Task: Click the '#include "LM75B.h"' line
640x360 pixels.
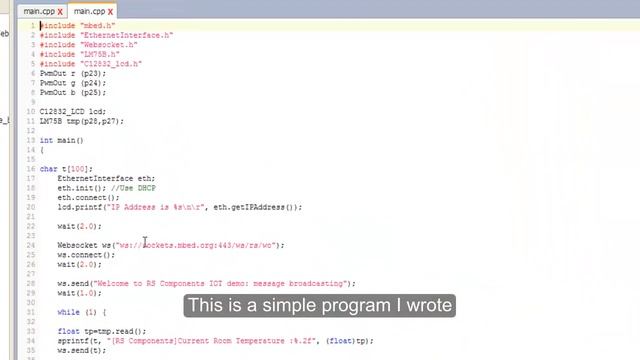Action: coord(80,54)
